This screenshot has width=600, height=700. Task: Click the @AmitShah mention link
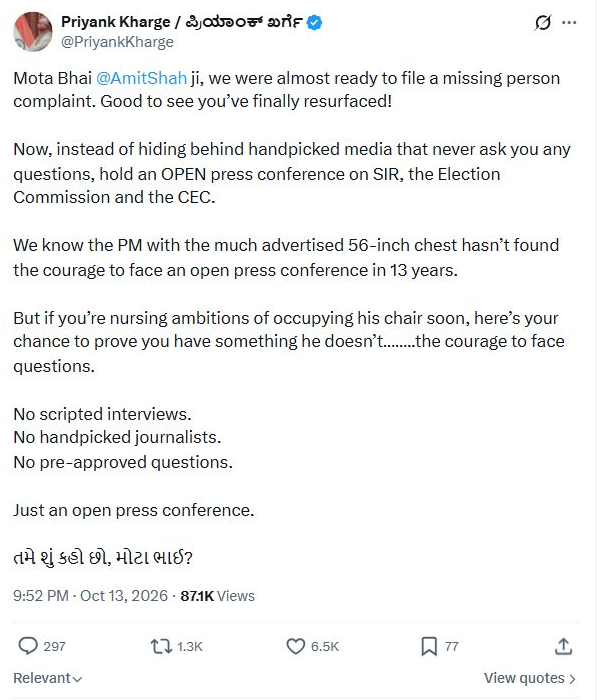[x=142, y=78]
